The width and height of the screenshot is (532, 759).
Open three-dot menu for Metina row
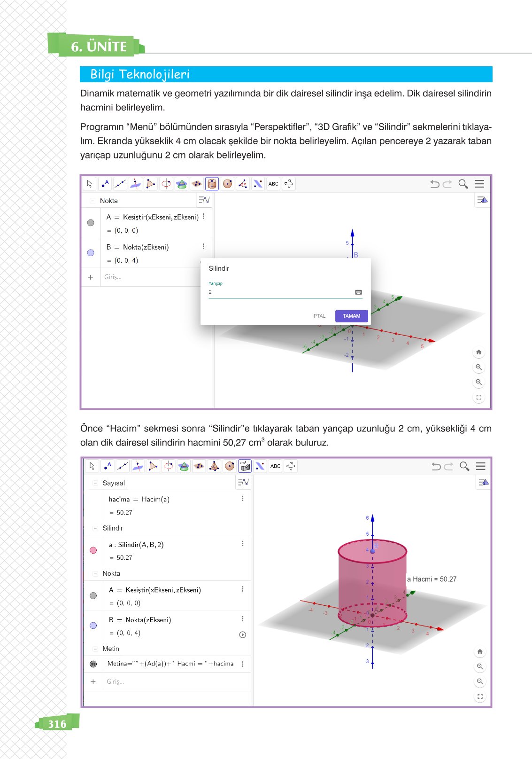click(242, 664)
